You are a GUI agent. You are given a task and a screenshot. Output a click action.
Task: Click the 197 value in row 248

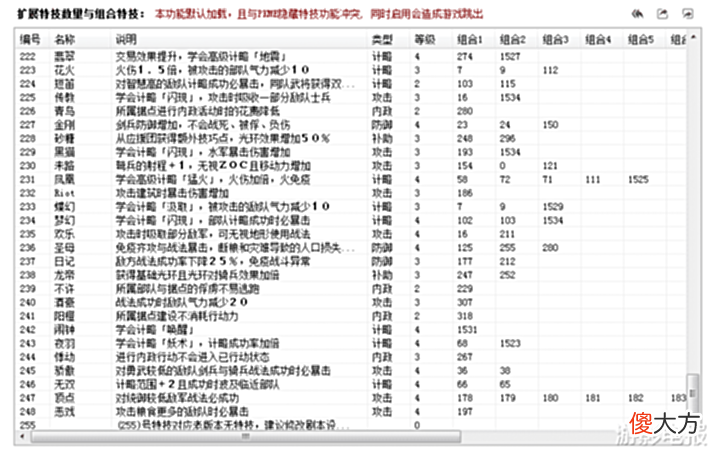pos(465,412)
